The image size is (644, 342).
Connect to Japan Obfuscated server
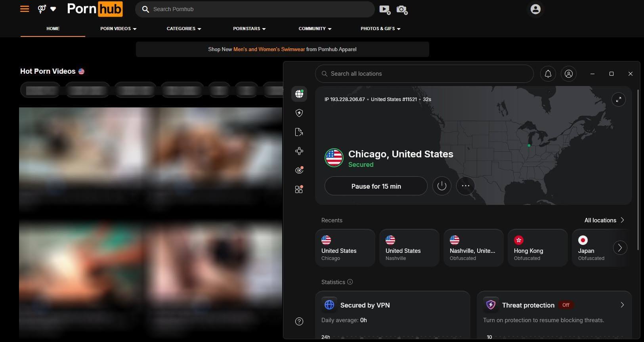pyautogui.click(x=592, y=248)
